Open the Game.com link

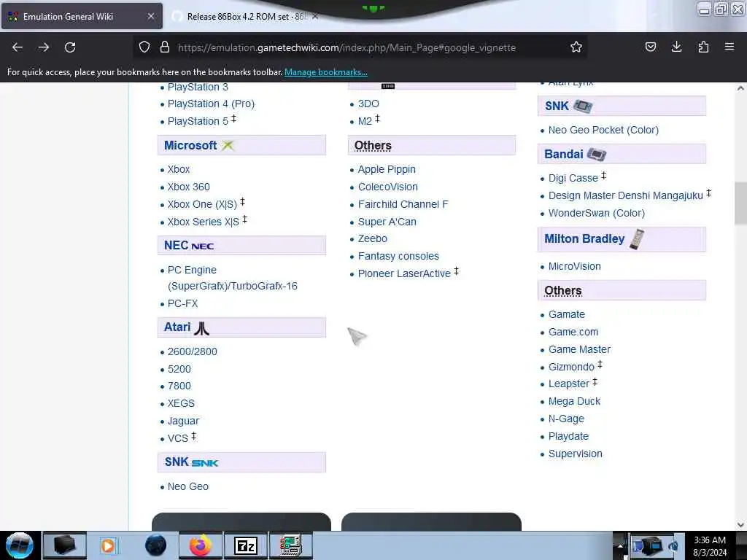point(573,332)
